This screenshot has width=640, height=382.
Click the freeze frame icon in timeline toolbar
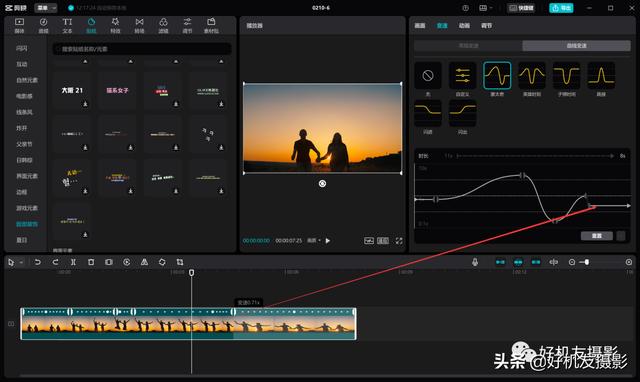pyautogui.click(x=109, y=262)
